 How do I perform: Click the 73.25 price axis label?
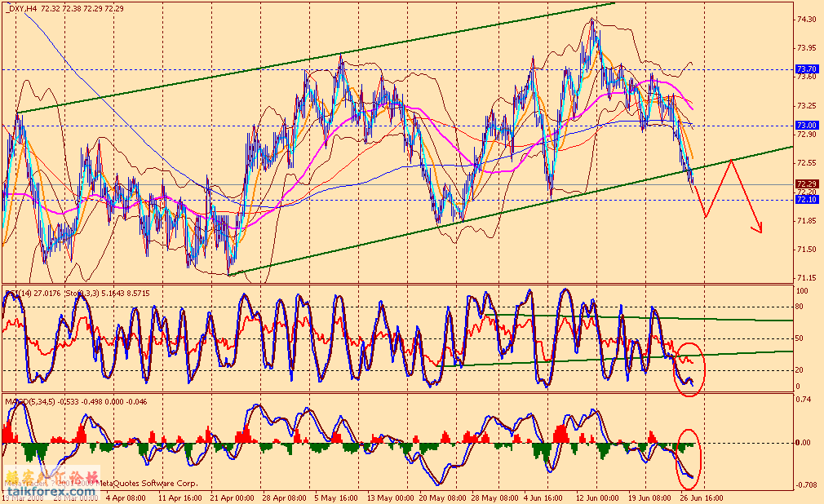pos(806,106)
